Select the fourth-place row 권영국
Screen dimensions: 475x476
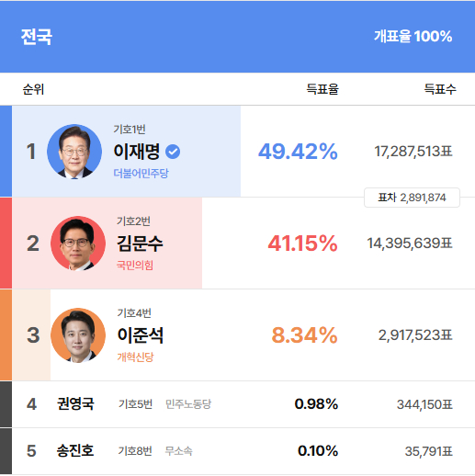(x=237, y=404)
